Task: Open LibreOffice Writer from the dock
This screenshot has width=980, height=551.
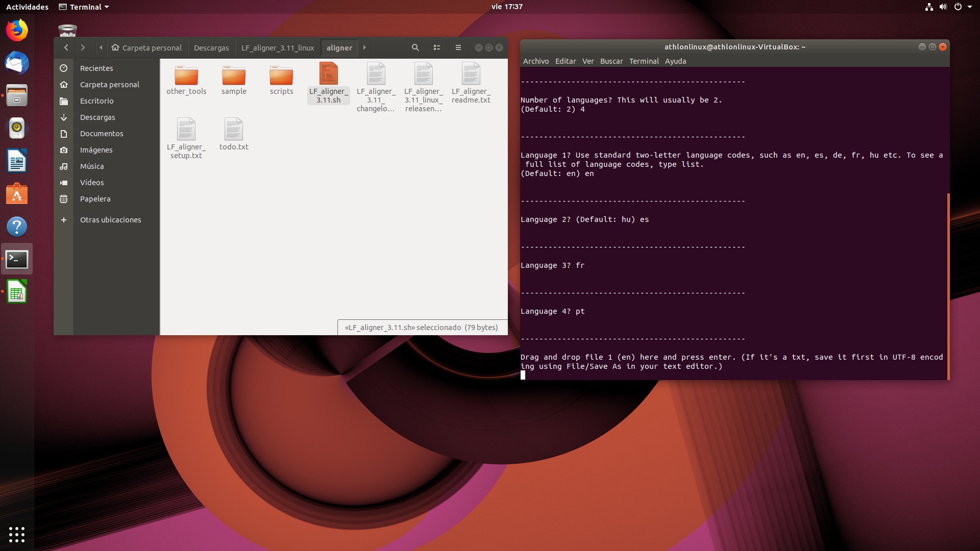Action: point(17,161)
